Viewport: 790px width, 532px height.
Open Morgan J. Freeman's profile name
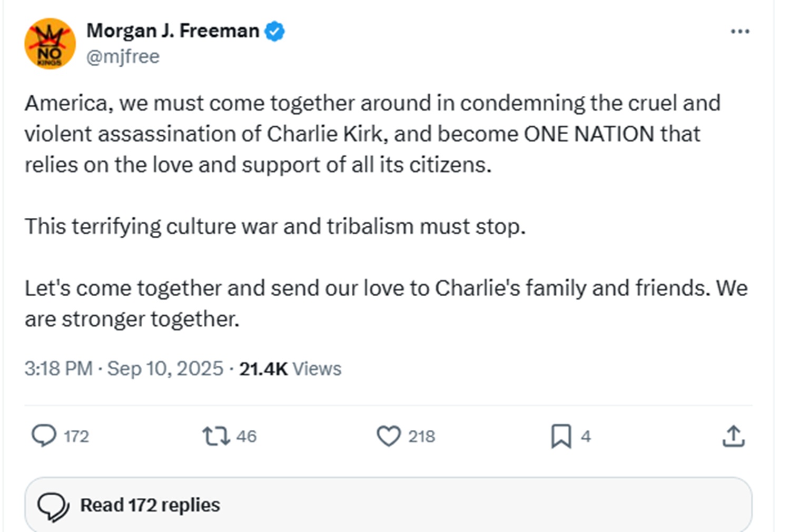click(x=173, y=31)
